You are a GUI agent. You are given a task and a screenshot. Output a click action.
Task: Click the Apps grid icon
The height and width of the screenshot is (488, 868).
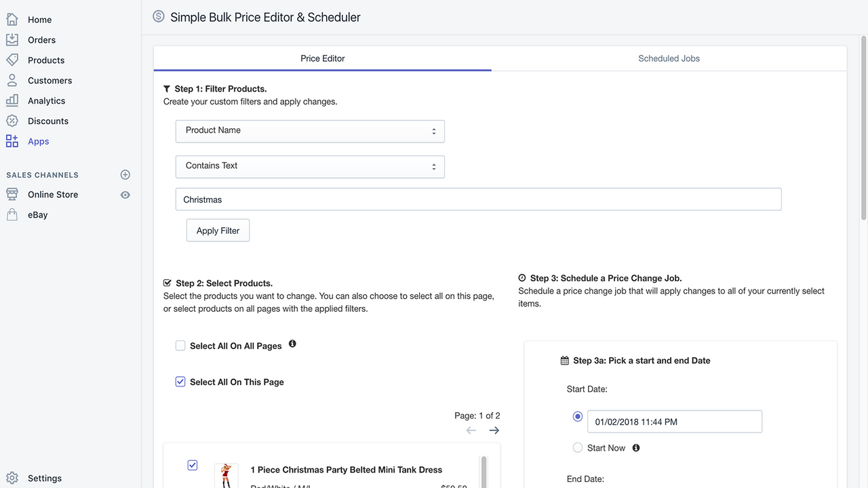(12, 141)
